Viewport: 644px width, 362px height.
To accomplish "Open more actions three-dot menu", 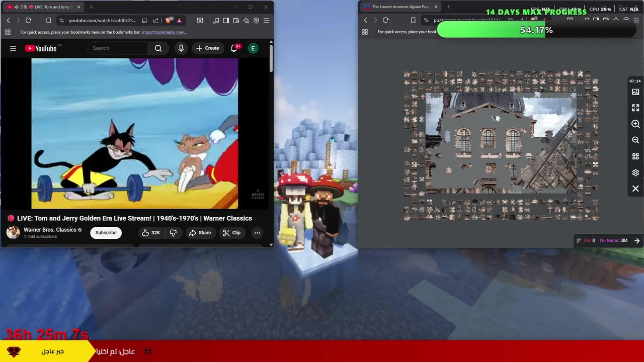I will coord(257,233).
